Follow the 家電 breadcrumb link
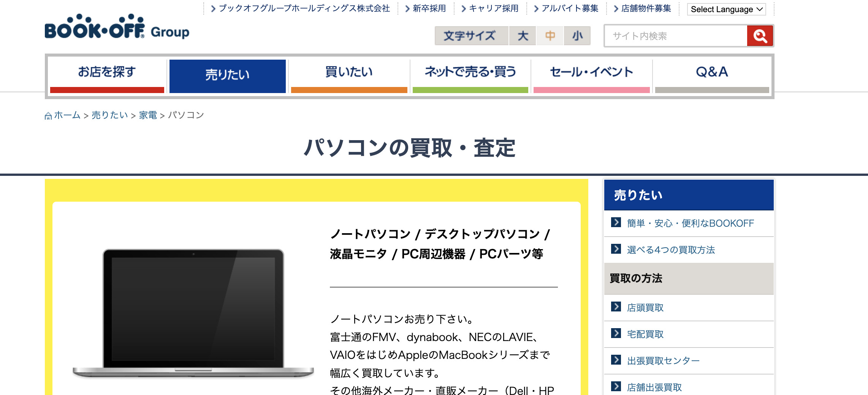868x395 pixels. point(148,115)
